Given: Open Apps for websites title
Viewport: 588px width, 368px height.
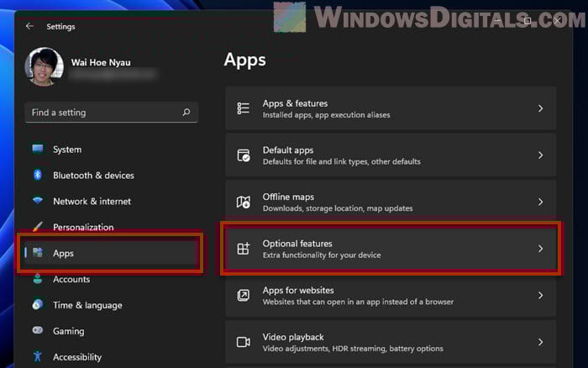Looking at the screenshot, I should click(x=298, y=290).
